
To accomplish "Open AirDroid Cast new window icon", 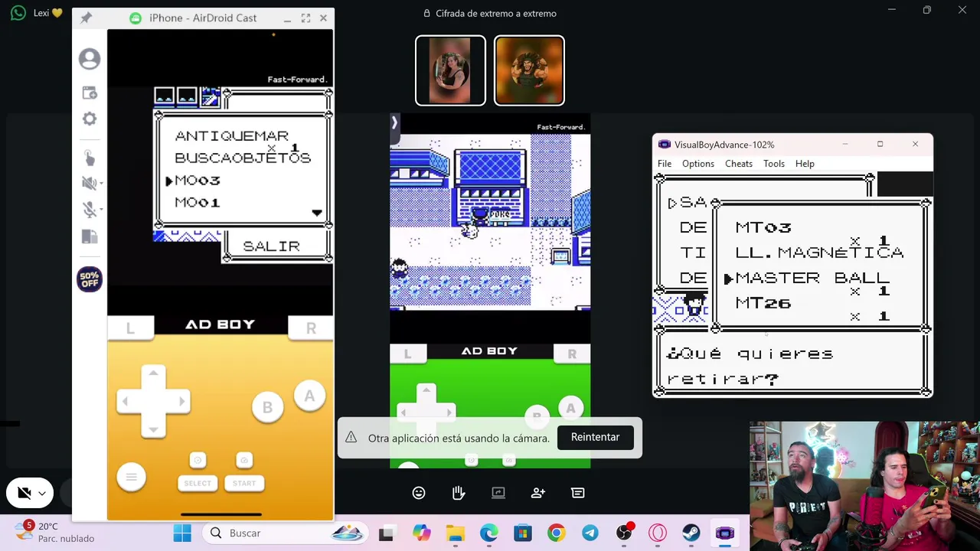I will [x=90, y=93].
